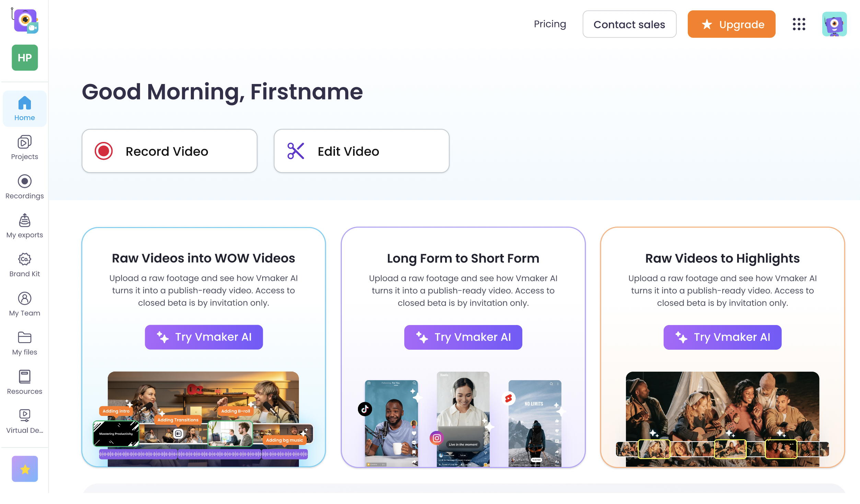Open Virtual Demo sidebar item
The image size is (860, 504).
[x=24, y=421]
